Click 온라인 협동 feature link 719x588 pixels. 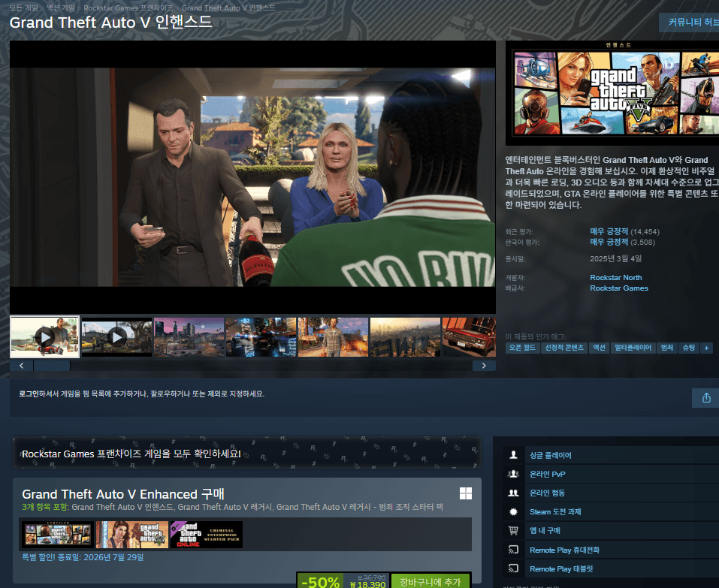pos(547,493)
